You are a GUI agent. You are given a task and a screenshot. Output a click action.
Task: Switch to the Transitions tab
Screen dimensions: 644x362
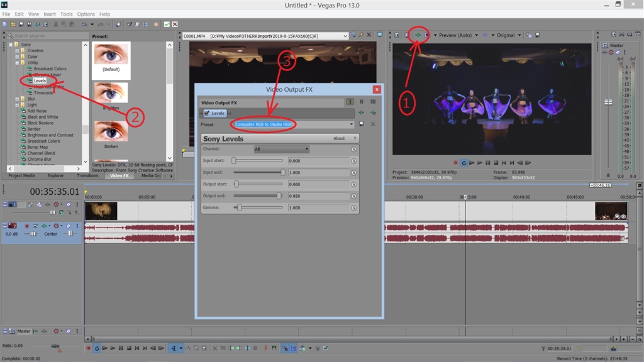[x=87, y=176]
